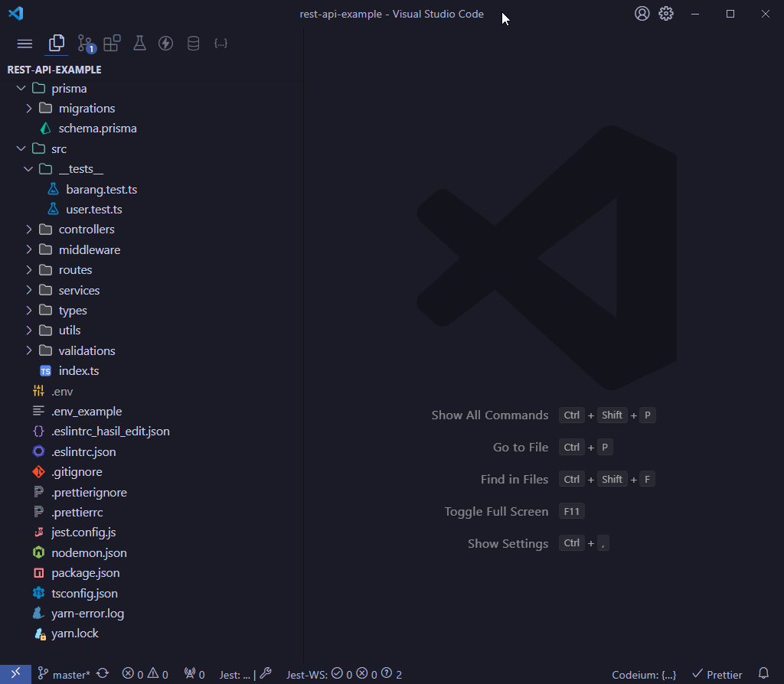Click Go to File text

click(x=521, y=447)
